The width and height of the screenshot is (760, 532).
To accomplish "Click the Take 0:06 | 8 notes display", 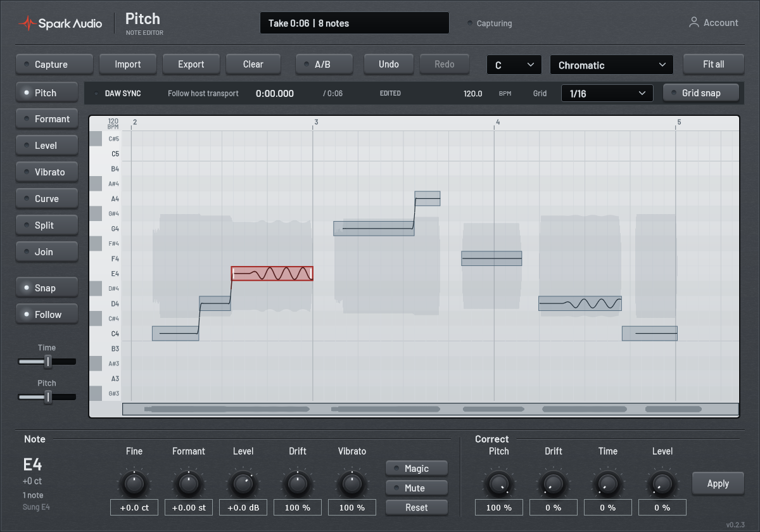I will (355, 23).
